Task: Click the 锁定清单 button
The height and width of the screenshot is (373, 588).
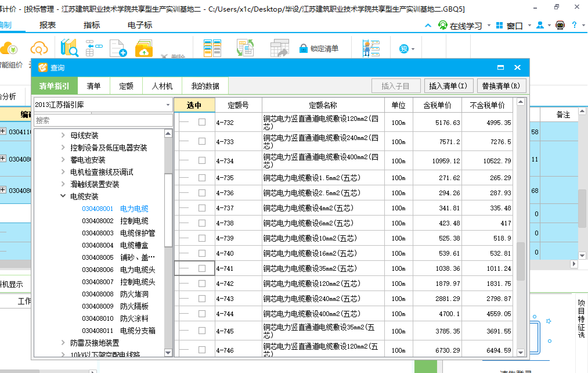Action: (x=319, y=49)
